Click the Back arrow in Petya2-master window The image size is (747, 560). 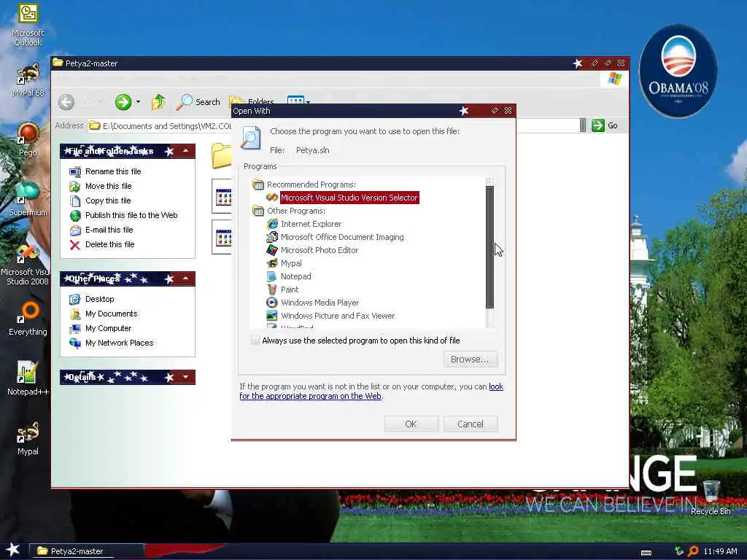pos(66,102)
